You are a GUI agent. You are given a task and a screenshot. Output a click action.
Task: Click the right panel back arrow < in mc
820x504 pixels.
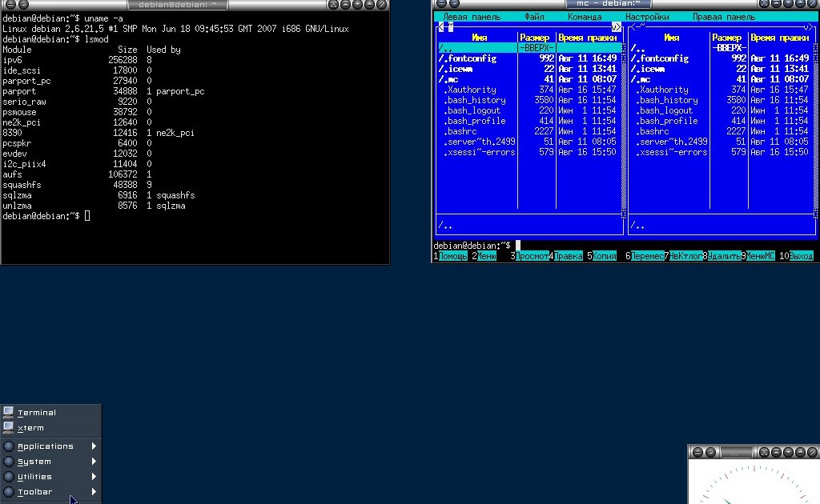click(633, 26)
